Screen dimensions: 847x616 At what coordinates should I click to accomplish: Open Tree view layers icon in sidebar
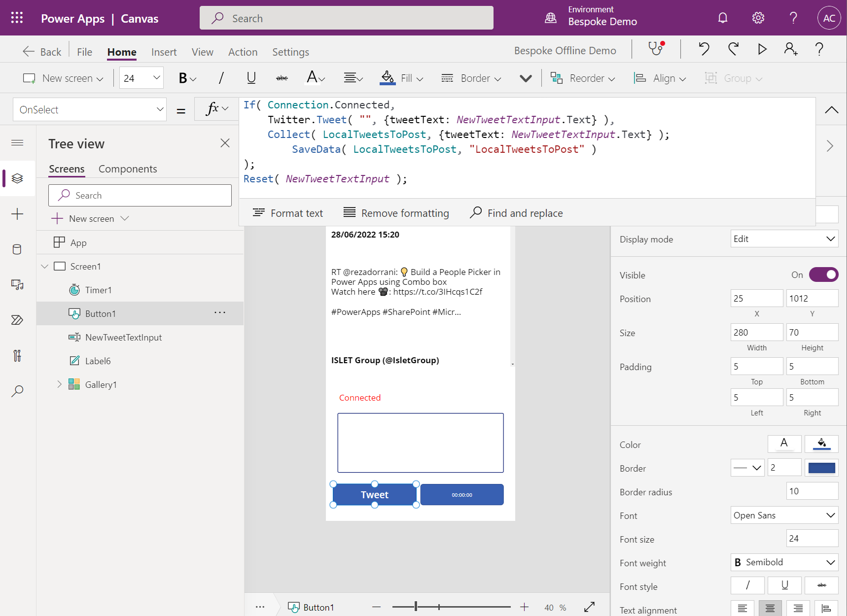pyautogui.click(x=17, y=178)
